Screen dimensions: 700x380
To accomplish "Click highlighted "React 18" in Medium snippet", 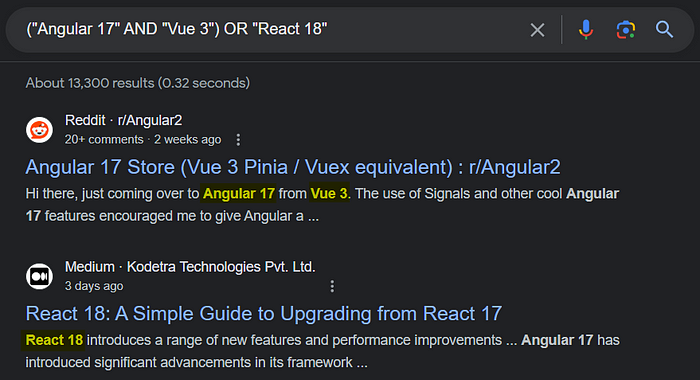I will pyautogui.click(x=54, y=340).
